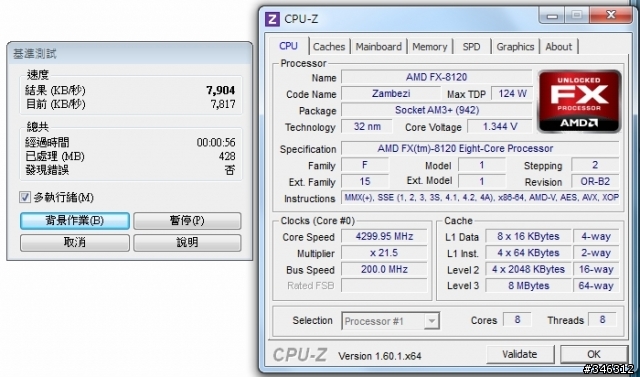Open help with 說明 button
This screenshot has width=640, height=377.
click(x=187, y=242)
